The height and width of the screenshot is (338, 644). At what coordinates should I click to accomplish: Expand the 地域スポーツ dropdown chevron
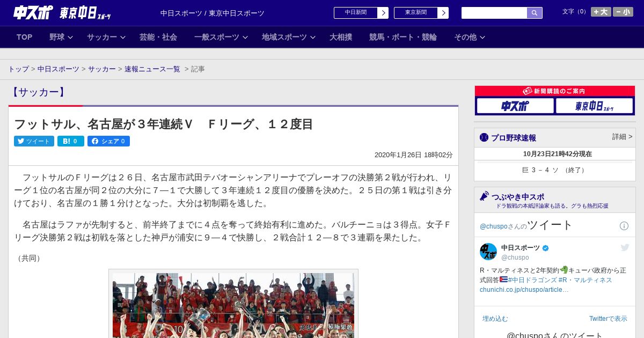313,38
